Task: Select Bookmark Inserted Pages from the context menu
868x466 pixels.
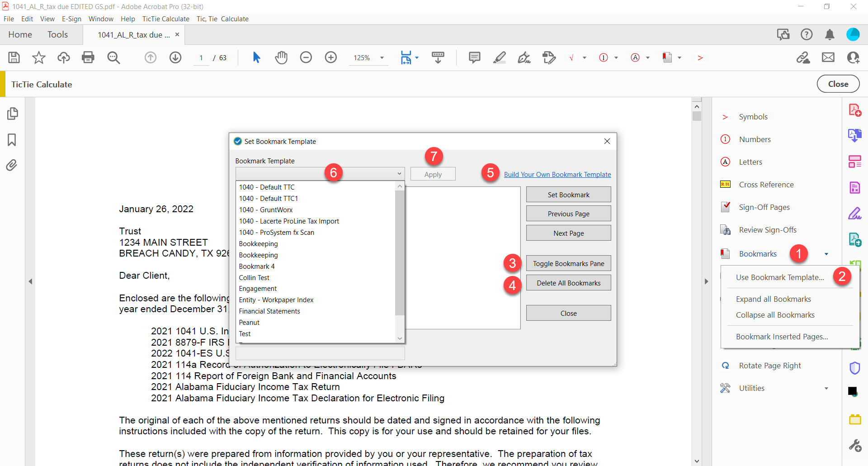Action: tap(782, 336)
